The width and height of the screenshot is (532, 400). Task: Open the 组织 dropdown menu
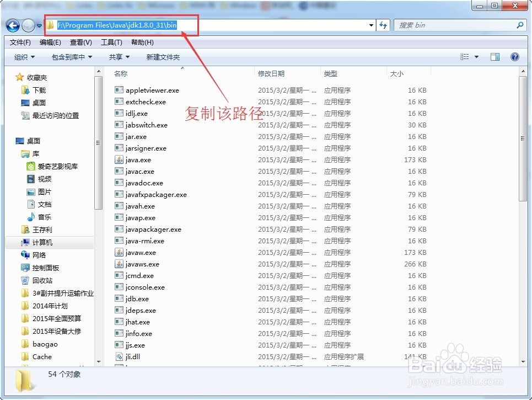pyautogui.click(x=23, y=56)
